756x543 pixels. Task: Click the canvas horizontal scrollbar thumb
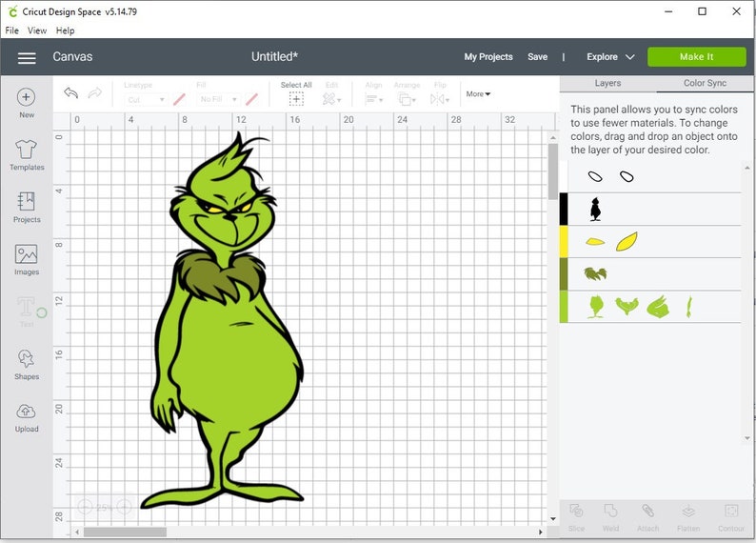[x=125, y=532]
